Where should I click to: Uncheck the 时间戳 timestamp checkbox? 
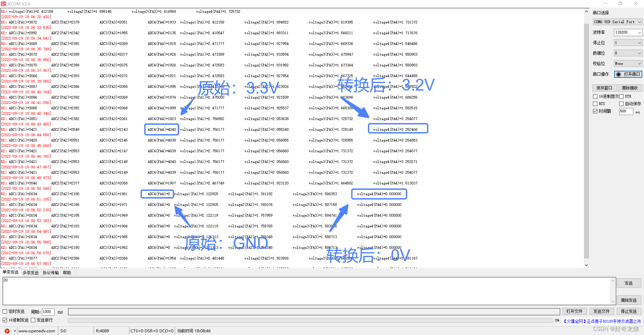pos(595,111)
